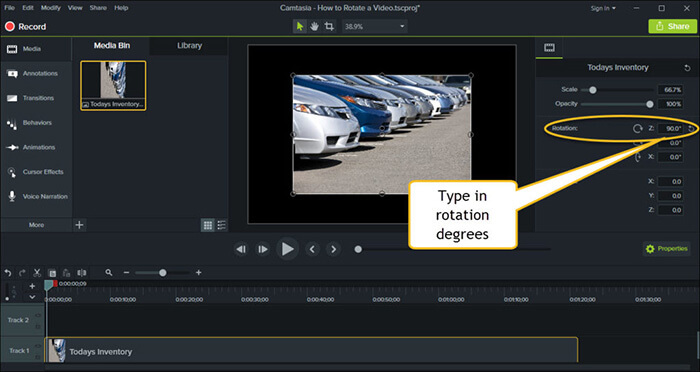Expand the track options chevron below add track
Viewport: 700px width, 372px height.
coord(32,297)
